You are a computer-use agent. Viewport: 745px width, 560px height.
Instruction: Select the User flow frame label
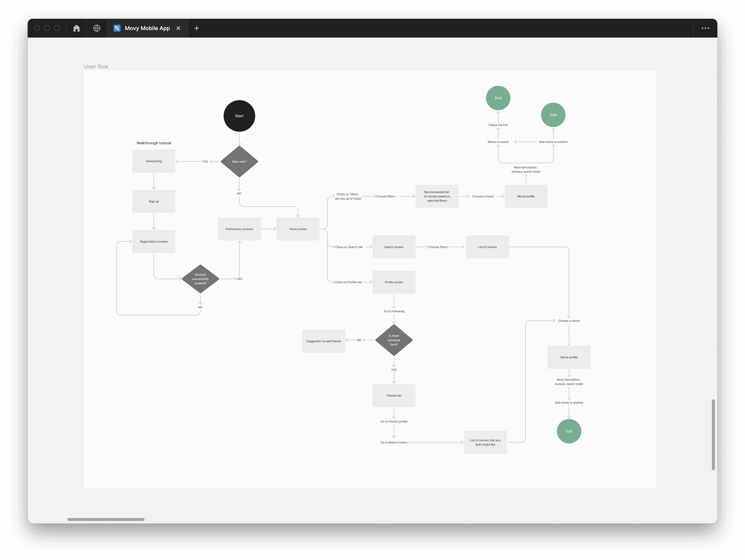click(96, 66)
